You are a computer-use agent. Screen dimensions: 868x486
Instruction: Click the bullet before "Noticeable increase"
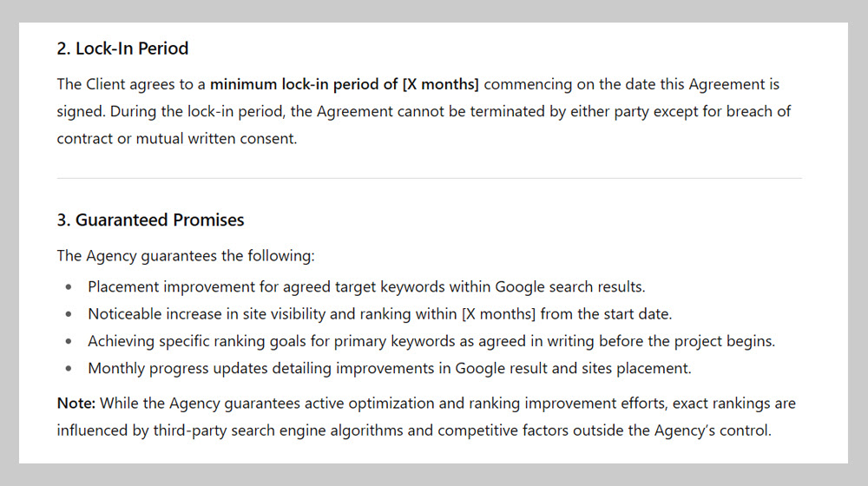coord(68,314)
